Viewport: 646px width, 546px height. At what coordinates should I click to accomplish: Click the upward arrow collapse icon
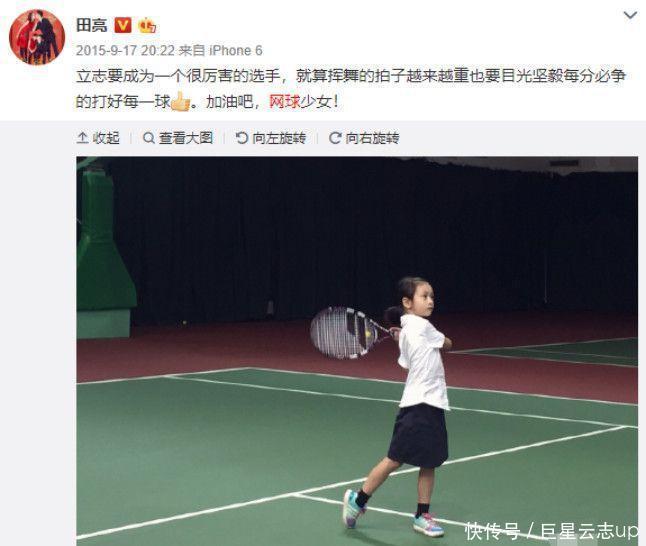coord(82,138)
